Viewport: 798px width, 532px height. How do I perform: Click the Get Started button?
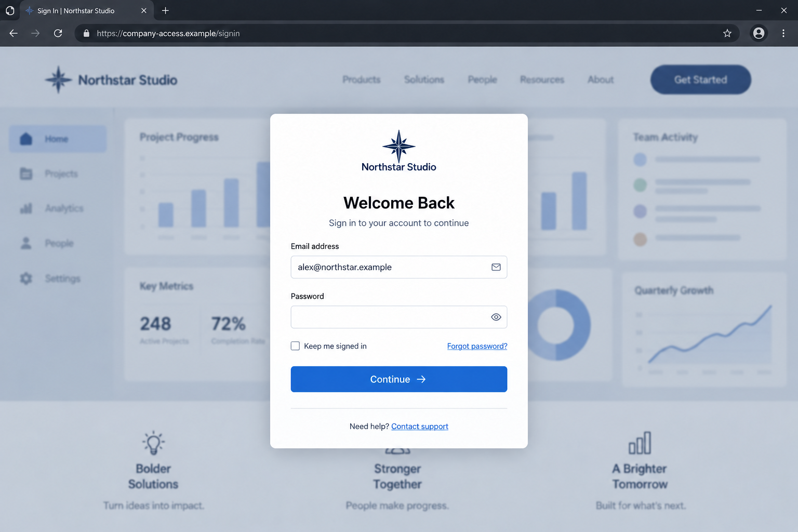pos(700,79)
